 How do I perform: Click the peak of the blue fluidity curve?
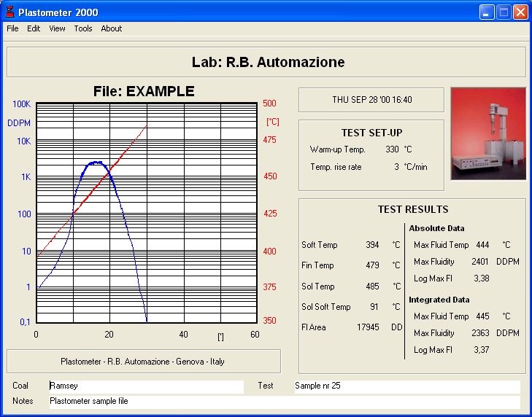click(96, 163)
